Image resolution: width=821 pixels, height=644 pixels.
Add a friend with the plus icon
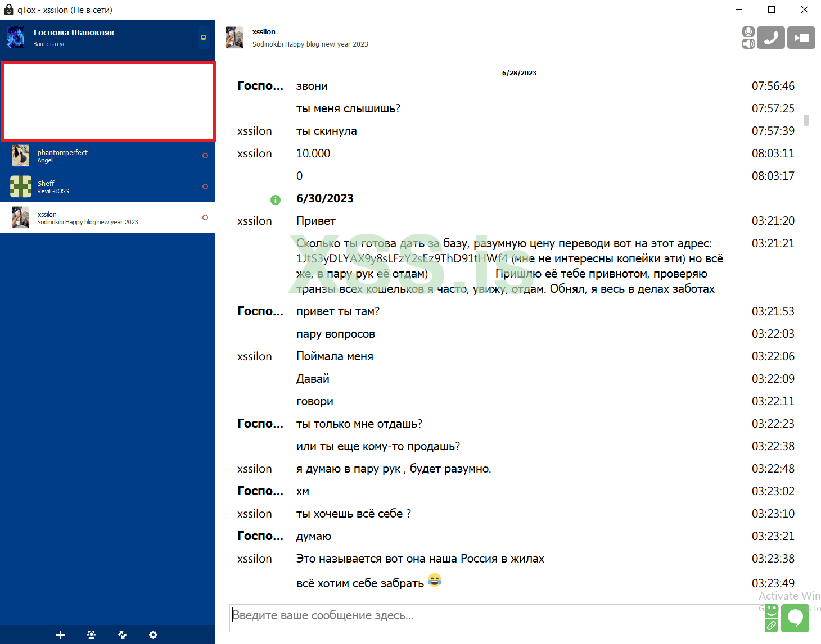(61, 634)
